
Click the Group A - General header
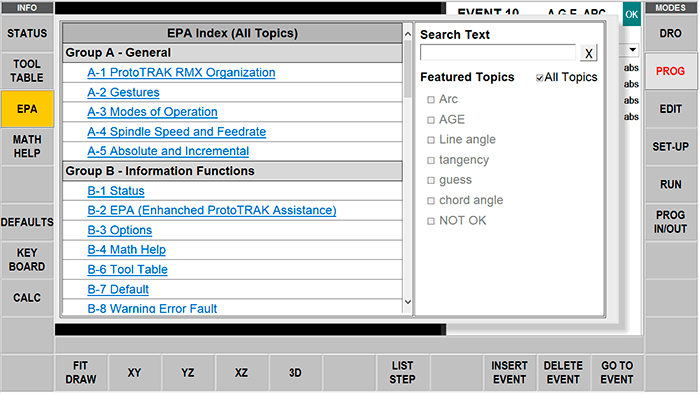[x=232, y=53]
